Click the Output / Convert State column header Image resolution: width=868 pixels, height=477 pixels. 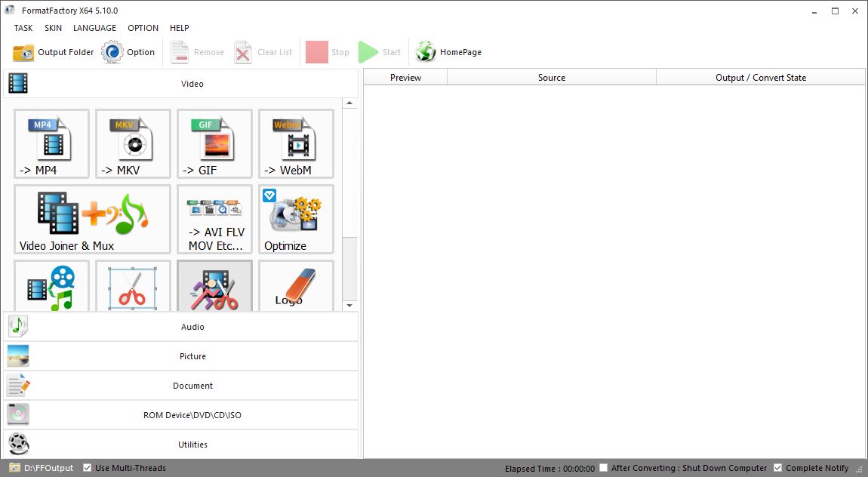(x=761, y=78)
